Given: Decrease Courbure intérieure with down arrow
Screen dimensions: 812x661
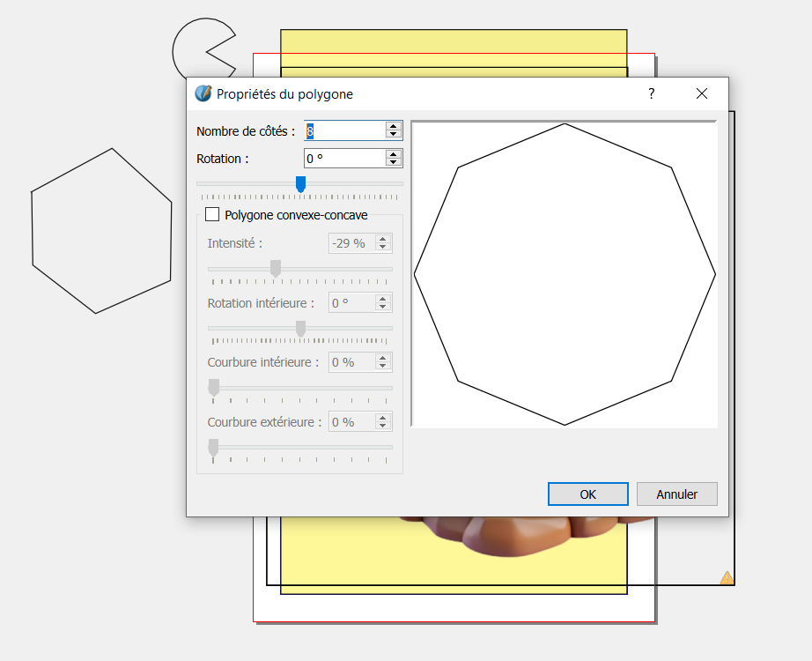Looking at the screenshot, I should click(x=383, y=366).
